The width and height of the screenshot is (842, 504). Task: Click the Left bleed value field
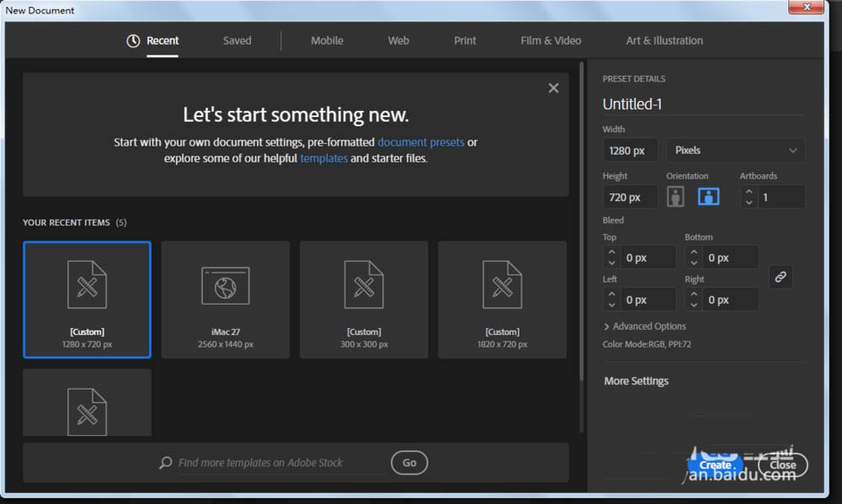click(647, 300)
